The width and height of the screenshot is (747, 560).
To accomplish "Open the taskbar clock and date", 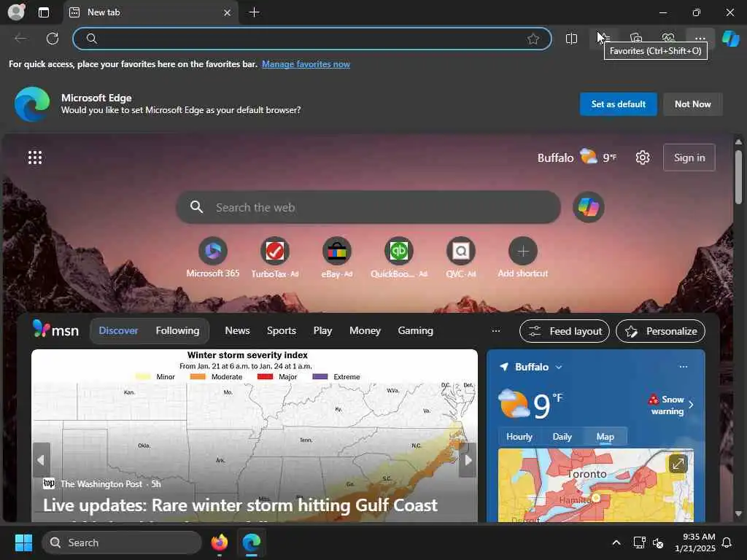I will [x=695, y=542].
